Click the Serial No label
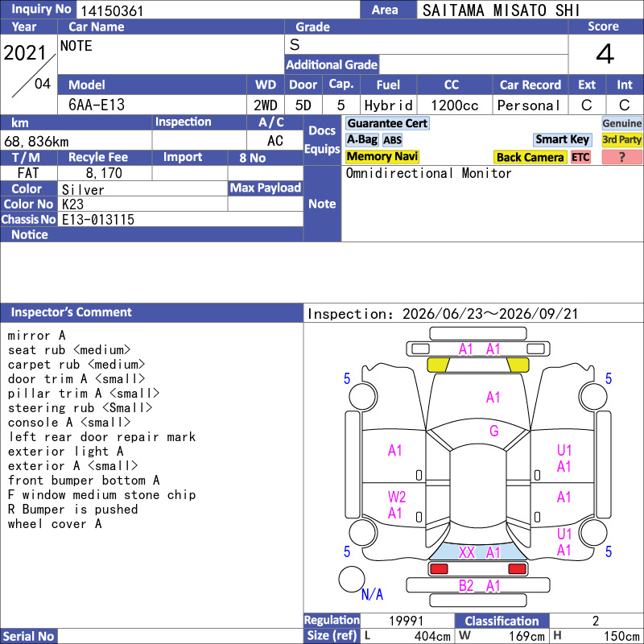This screenshot has height=644, width=644. pyautogui.click(x=28, y=637)
